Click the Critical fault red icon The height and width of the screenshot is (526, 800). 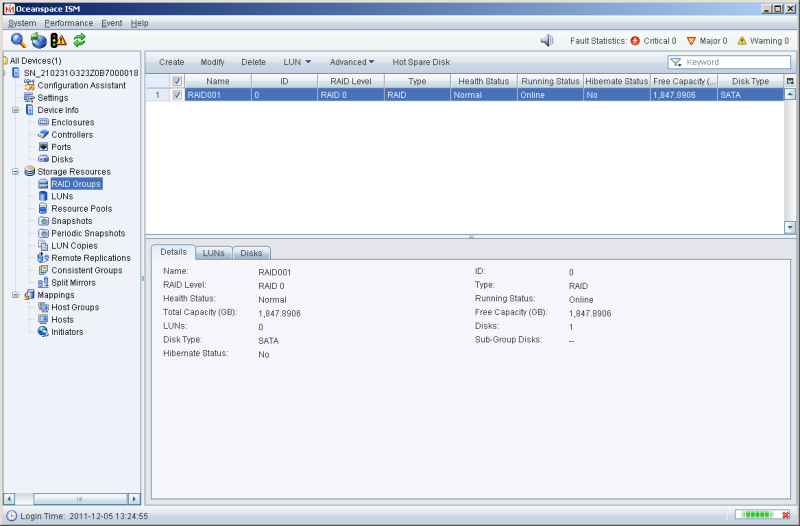point(635,41)
